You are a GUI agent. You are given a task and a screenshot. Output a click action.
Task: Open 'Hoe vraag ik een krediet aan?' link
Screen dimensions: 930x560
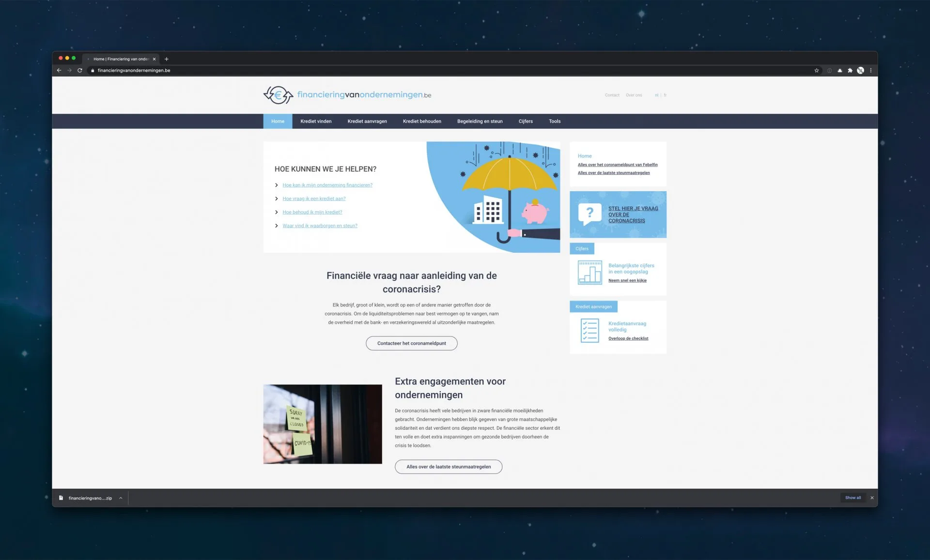point(314,199)
